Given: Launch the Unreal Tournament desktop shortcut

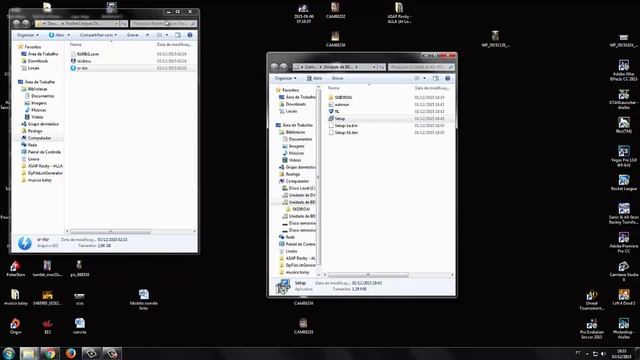Looking at the screenshot, I should click(591, 300).
